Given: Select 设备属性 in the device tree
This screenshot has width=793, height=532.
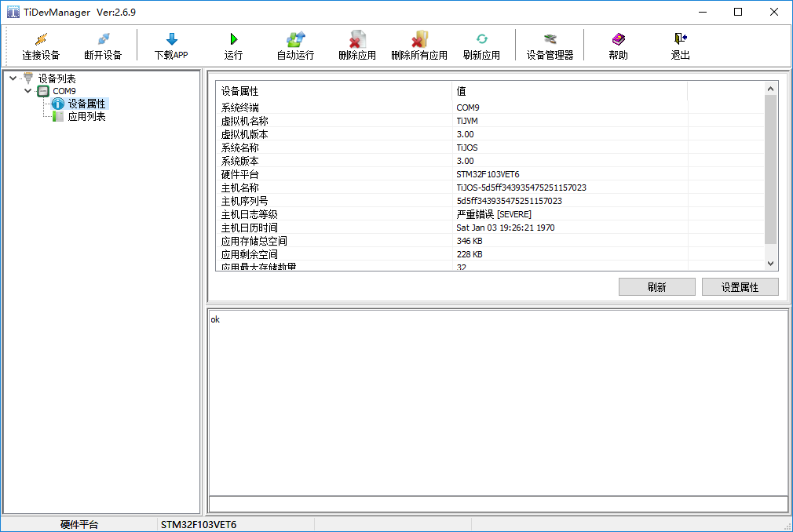Looking at the screenshot, I should coord(86,104).
